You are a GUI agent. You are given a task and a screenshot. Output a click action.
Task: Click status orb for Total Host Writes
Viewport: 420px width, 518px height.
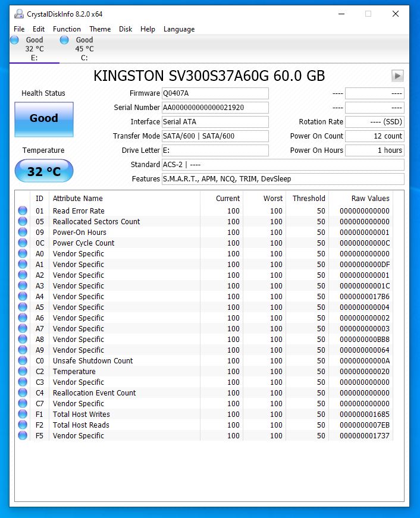pos(23,414)
